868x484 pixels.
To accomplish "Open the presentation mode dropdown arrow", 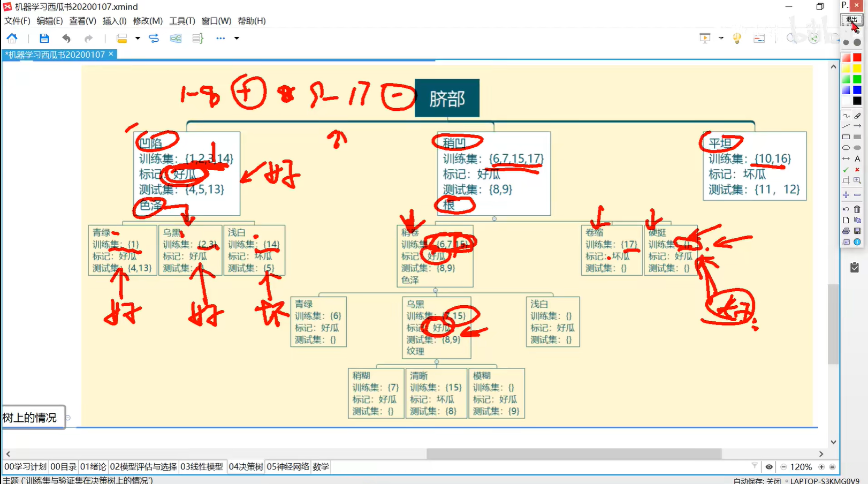I will coord(721,38).
